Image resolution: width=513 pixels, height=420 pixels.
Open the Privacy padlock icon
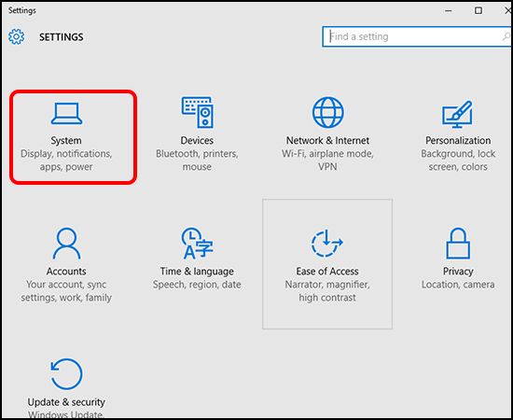[458, 244]
